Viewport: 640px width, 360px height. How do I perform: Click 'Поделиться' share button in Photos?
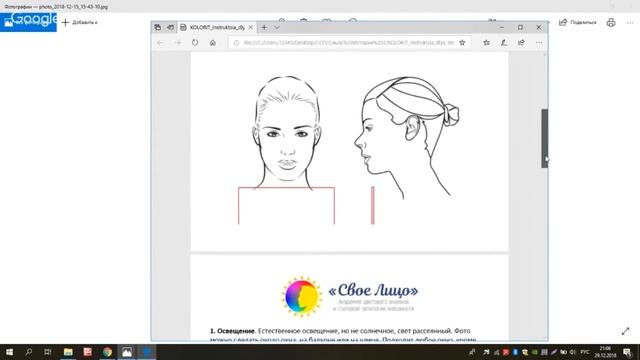tap(578, 22)
